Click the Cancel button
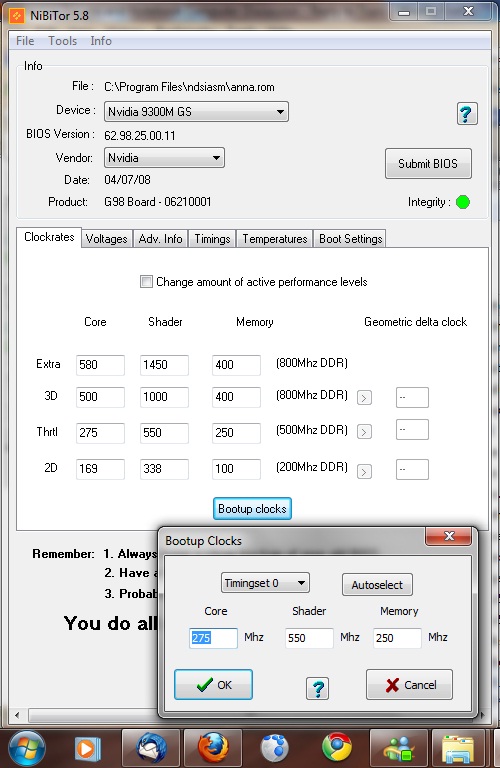The height and width of the screenshot is (768, 500). coord(409,684)
